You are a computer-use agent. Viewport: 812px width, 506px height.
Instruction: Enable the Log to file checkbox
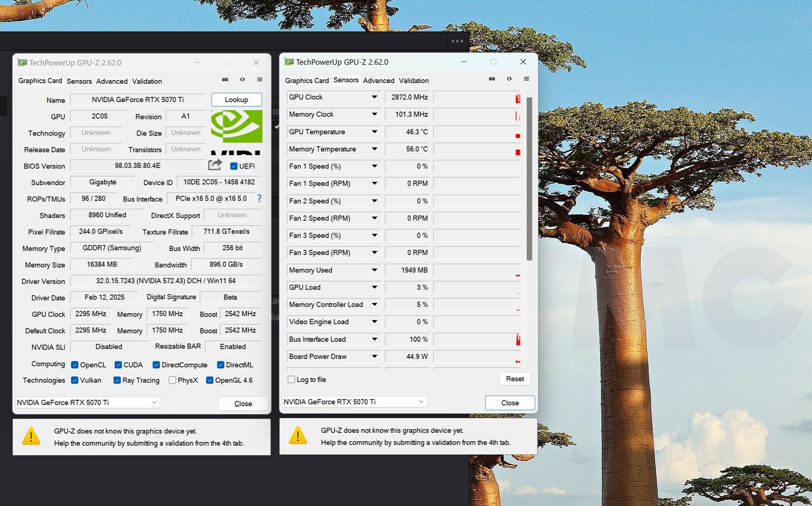click(291, 379)
